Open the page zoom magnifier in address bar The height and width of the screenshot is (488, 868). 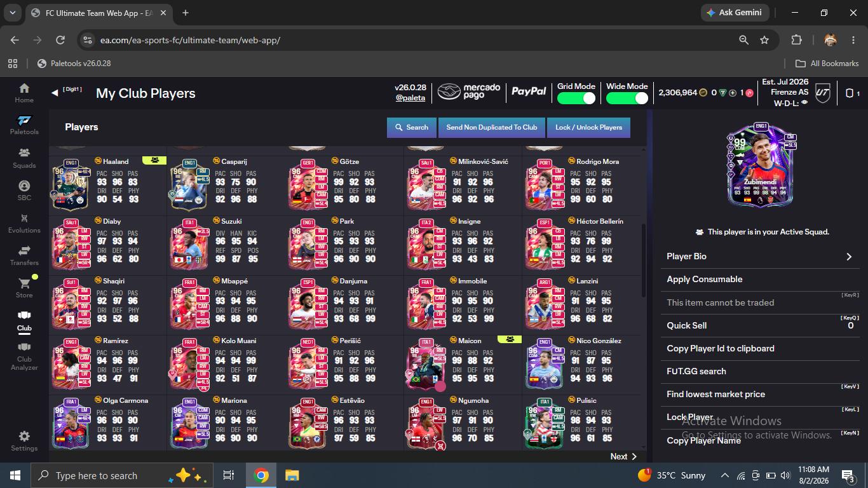click(743, 40)
